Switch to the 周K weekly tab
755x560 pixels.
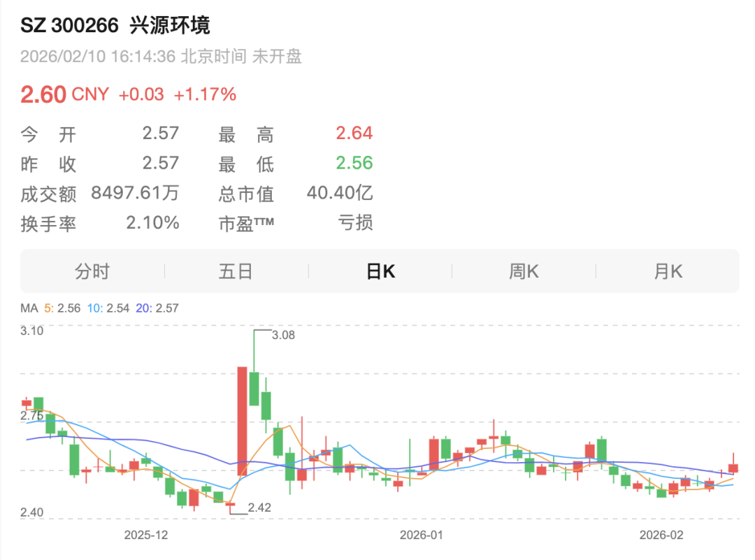(x=524, y=271)
